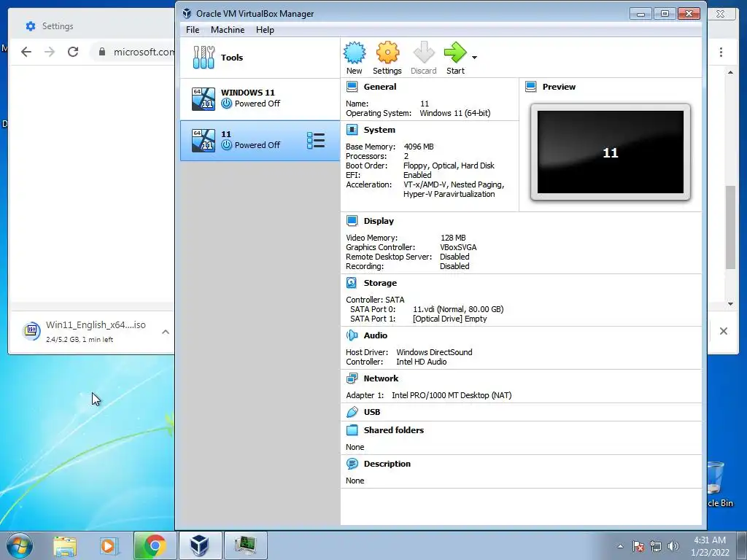This screenshot has width=747, height=560.
Task: Open the System section heading link
Action: (379, 130)
